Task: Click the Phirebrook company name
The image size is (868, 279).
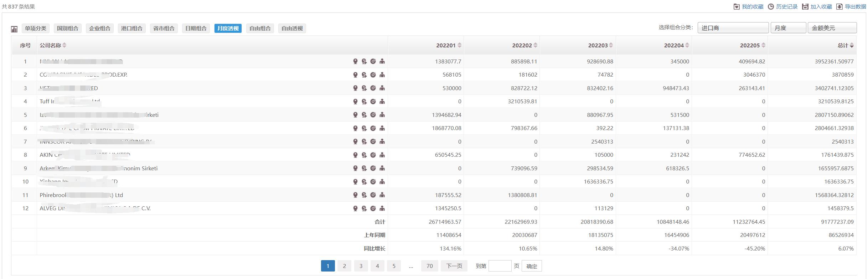Action: point(81,195)
